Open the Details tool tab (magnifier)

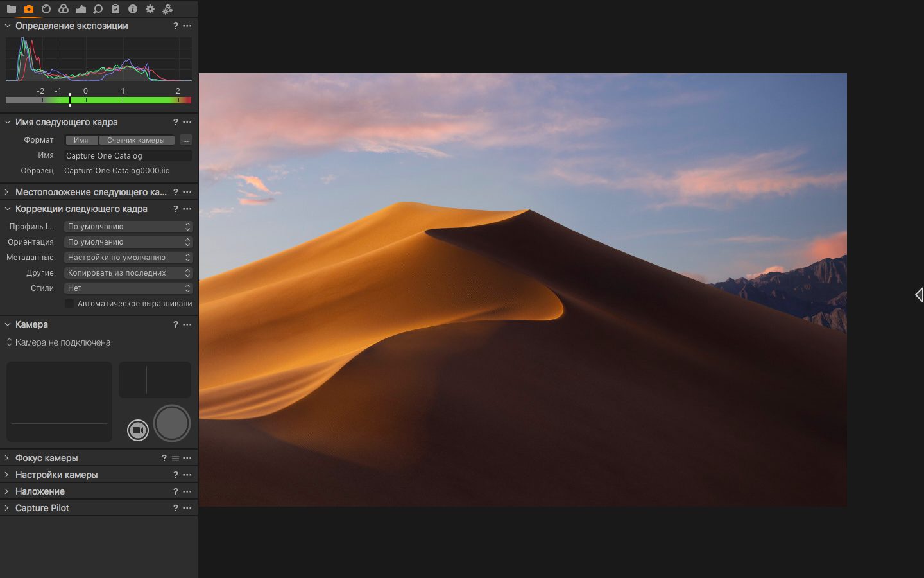pyautogui.click(x=98, y=9)
